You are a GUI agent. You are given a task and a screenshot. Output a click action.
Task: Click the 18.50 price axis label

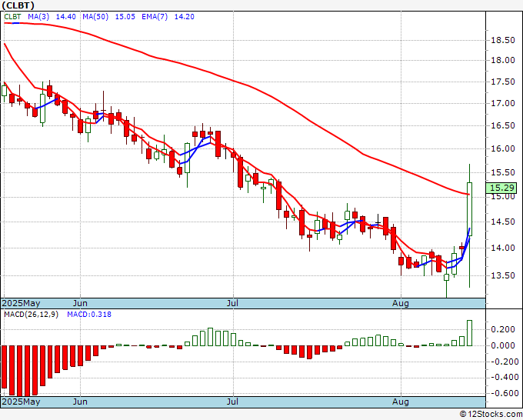[x=503, y=40]
